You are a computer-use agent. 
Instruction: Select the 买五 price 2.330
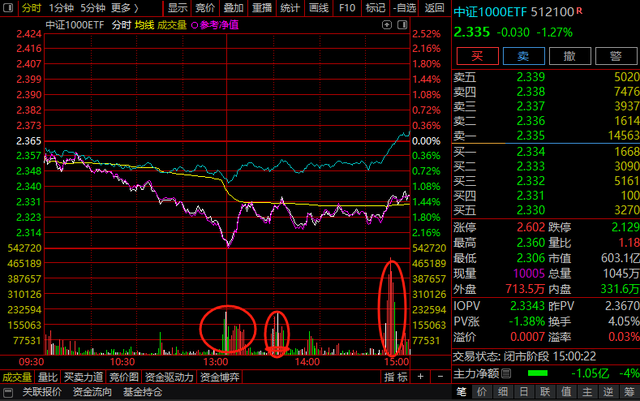pyautogui.click(x=531, y=210)
